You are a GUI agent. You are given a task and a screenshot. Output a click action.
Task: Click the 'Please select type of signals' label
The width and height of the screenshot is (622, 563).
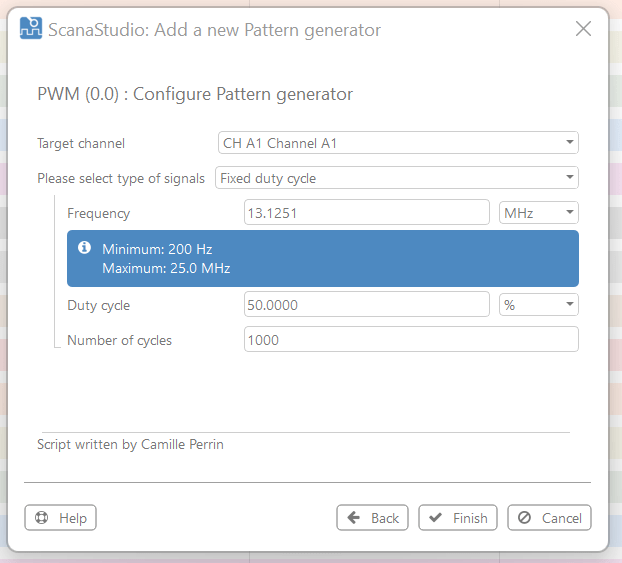(120, 178)
